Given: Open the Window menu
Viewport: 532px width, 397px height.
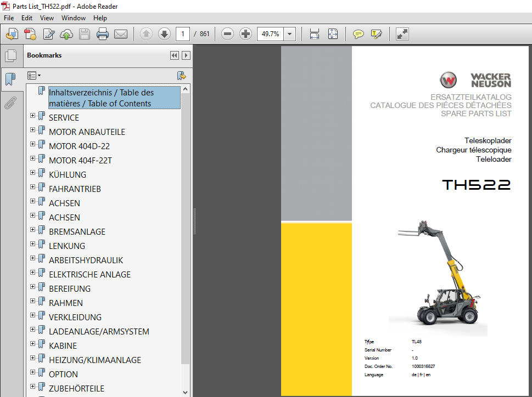Looking at the screenshot, I should 73,18.
